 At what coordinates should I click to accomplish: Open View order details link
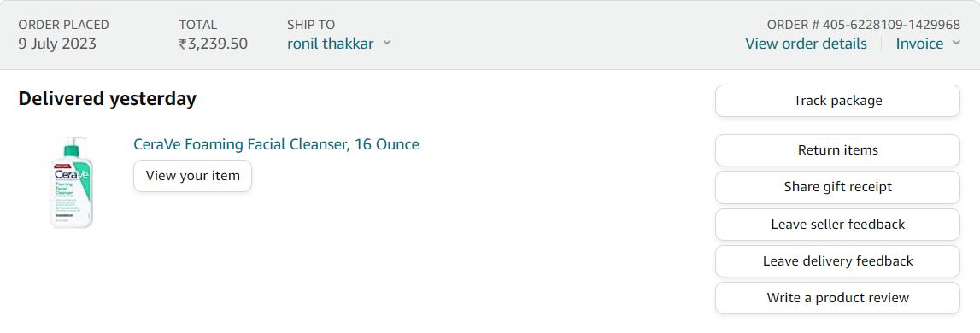tap(806, 44)
